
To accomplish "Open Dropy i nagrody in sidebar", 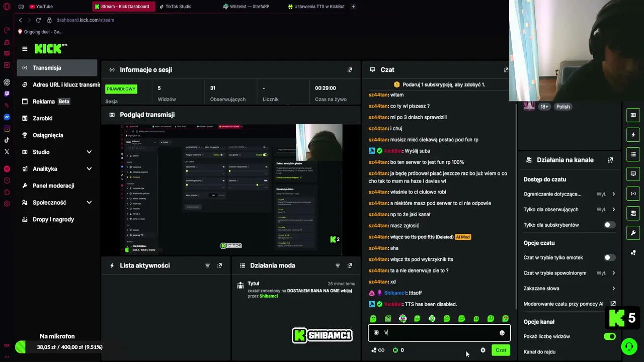I will [x=57, y=219].
